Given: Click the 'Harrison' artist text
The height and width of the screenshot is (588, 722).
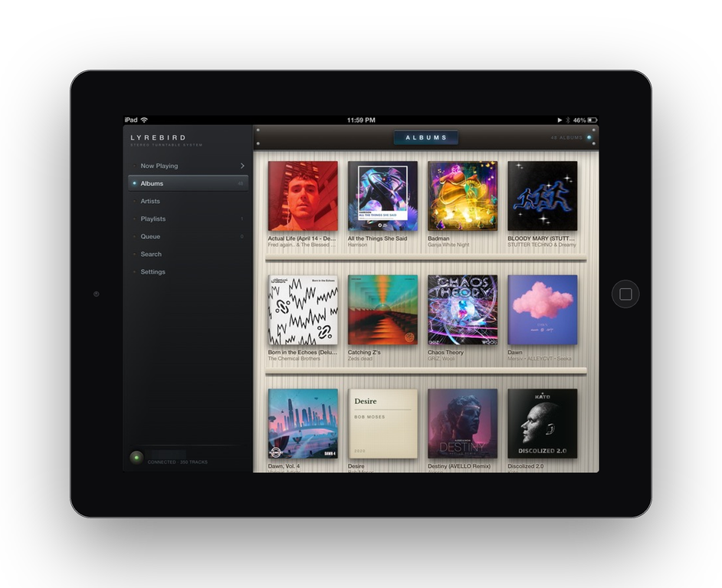Looking at the screenshot, I should click(358, 245).
